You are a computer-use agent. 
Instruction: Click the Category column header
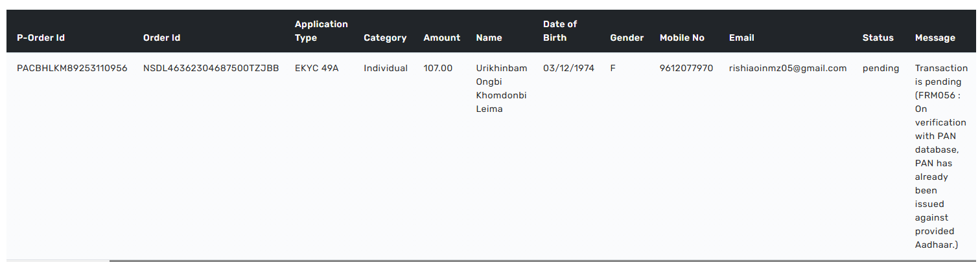tap(385, 38)
